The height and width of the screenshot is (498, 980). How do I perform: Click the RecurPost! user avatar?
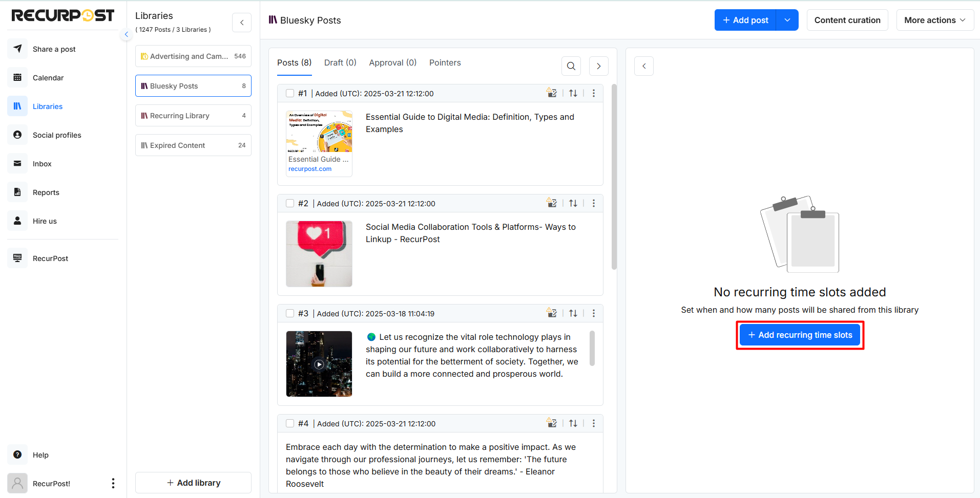click(17, 483)
